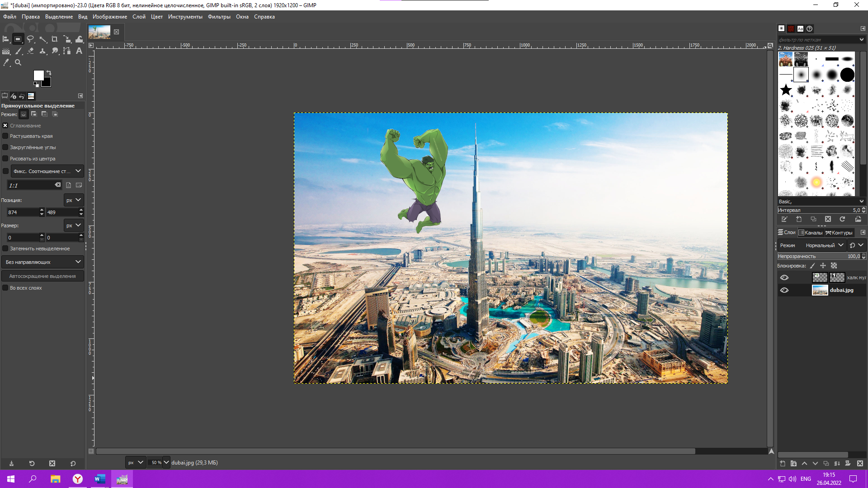Select the Crop tool
The width and height of the screenshot is (868, 488).
[55, 39]
